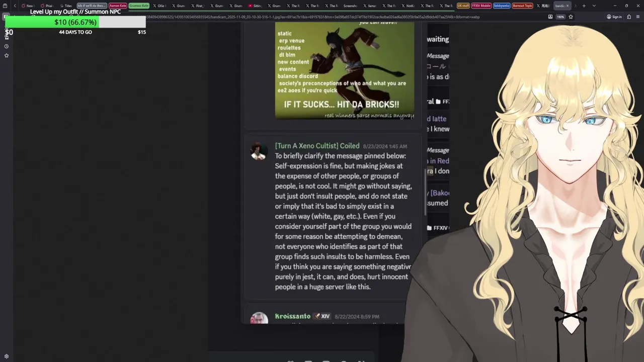
Task: Click the extensions icon next to Sign in
Action: (x=629, y=17)
